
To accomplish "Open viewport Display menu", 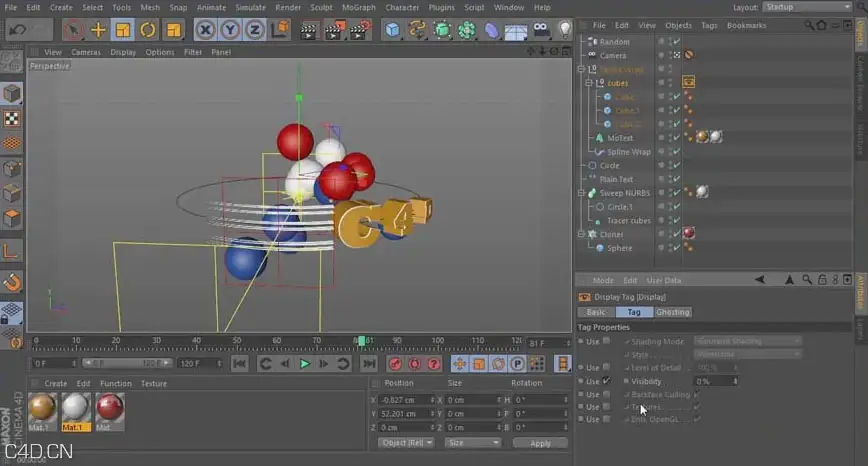I will coord(123,52).
